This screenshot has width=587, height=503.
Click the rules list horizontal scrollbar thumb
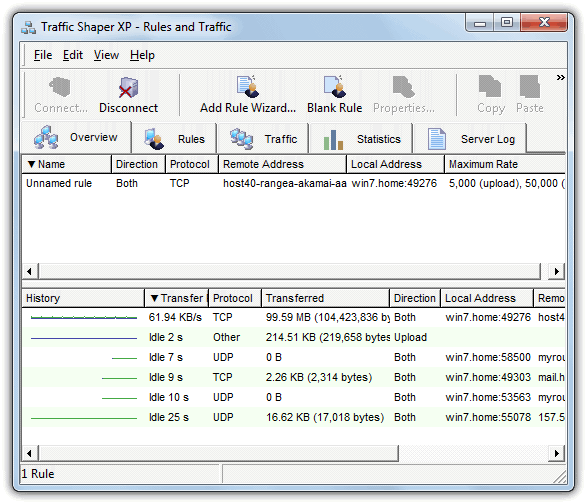(x=290, y=271)
